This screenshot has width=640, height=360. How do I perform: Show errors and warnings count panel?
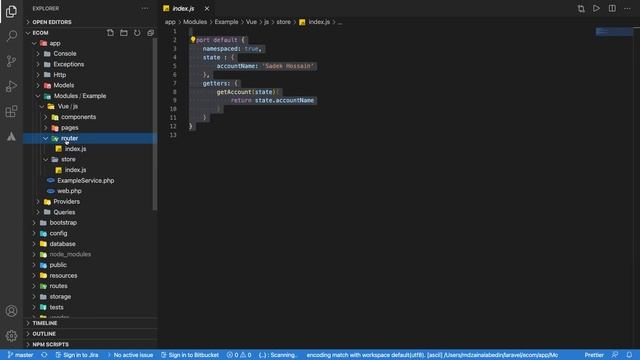(x=239, y=355)
